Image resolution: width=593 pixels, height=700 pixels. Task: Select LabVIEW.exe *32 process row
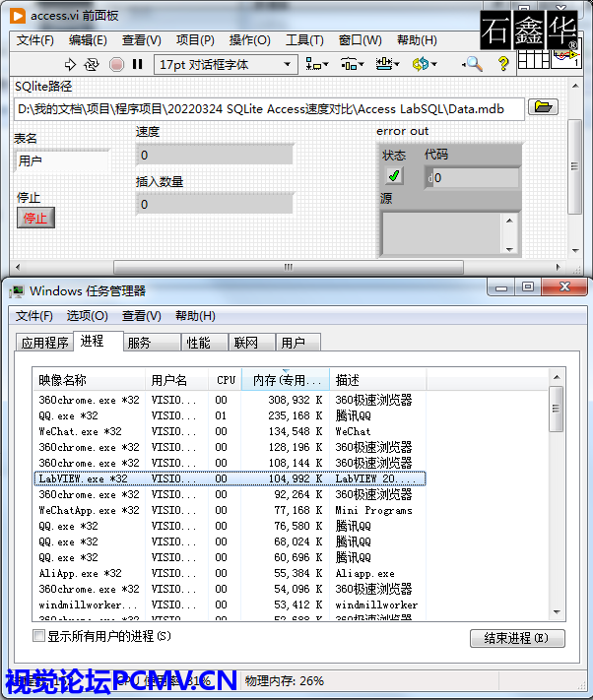point(230,478)
